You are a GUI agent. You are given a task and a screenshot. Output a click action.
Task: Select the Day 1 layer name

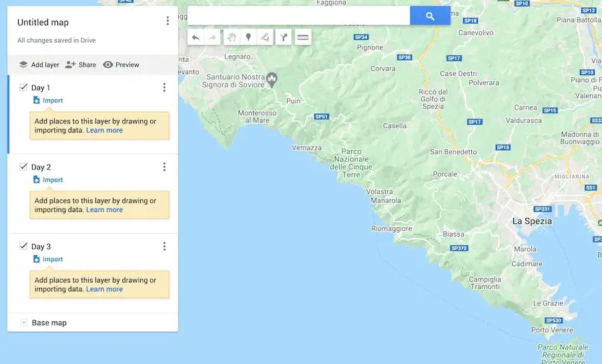41,88
